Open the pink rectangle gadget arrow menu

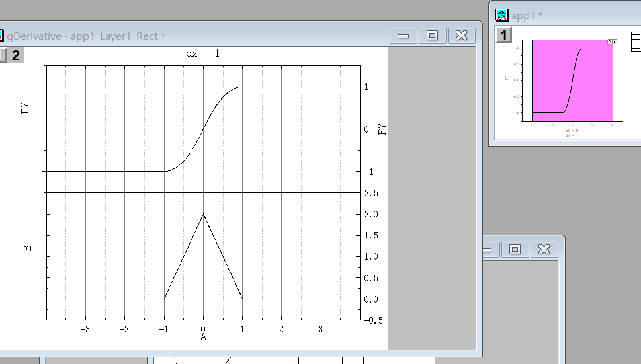615,42
